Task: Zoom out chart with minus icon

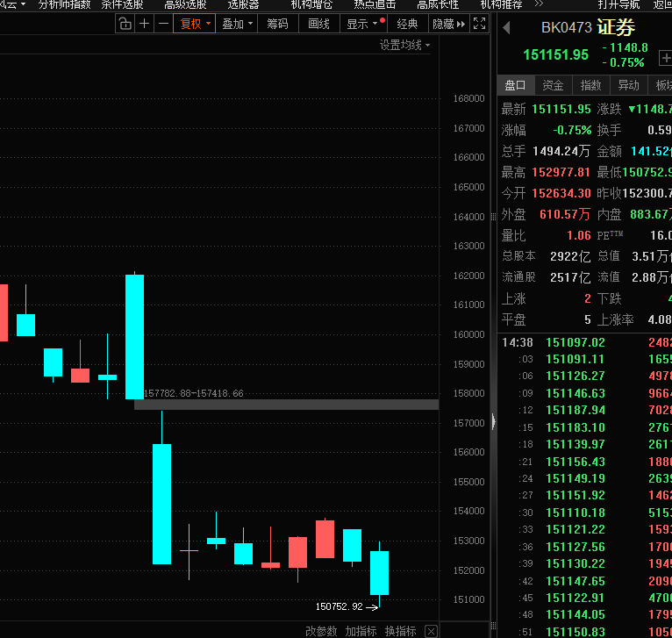Action: (163, 24)
